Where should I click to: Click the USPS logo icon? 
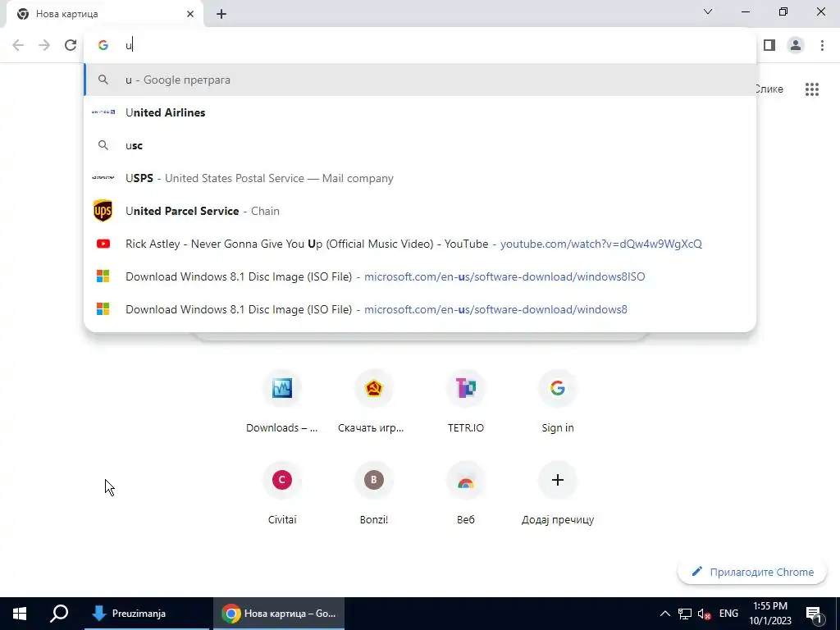(103, 177)
